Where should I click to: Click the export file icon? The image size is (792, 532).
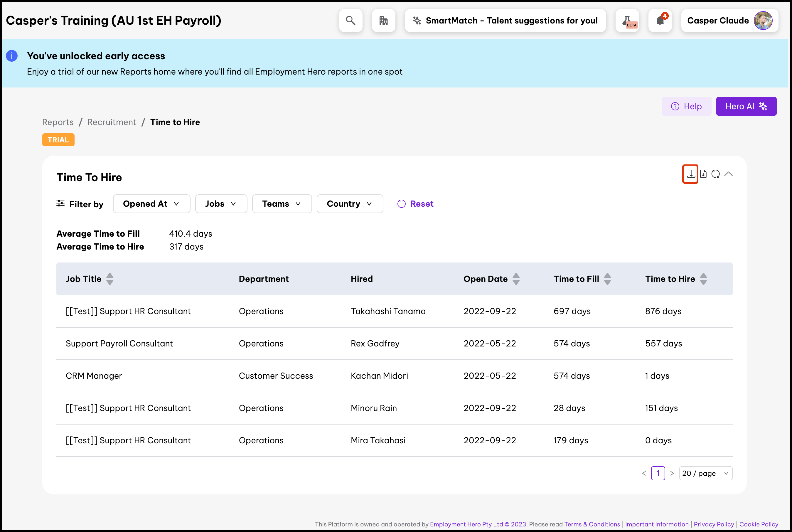(703, 174)
